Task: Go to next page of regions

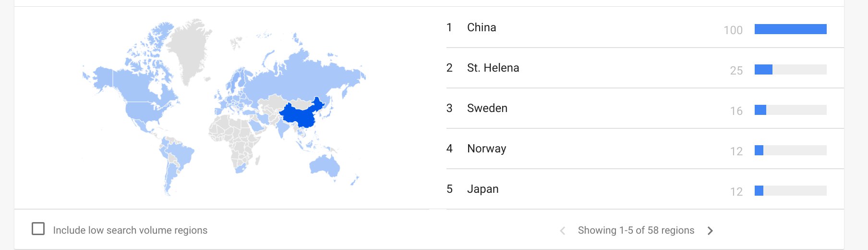Action: coord(710,231)
